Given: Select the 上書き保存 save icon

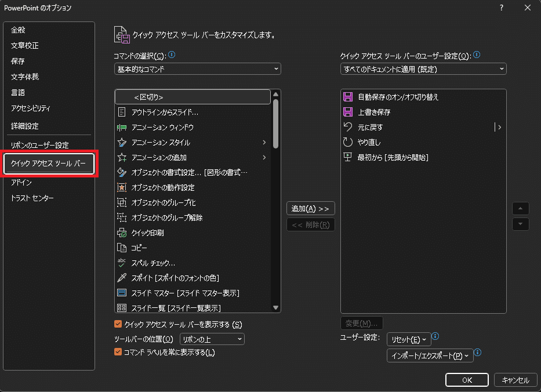Looking at the screenshot, I should coord(348,112).
